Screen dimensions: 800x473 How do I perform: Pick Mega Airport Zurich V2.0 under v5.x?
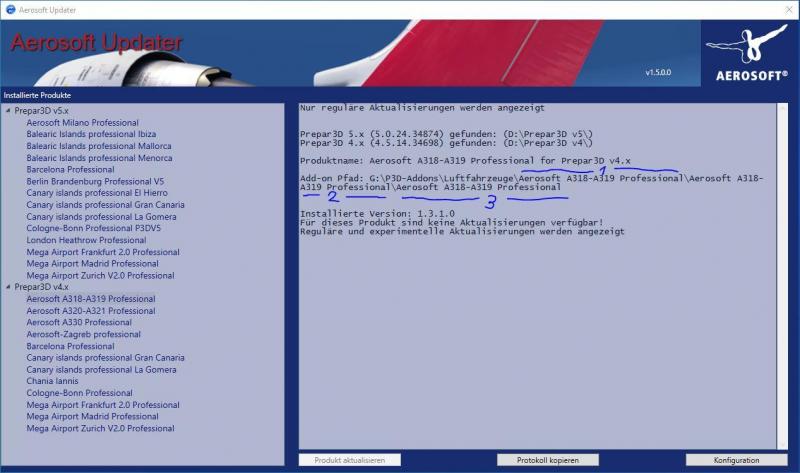click(x=101, y=276)
